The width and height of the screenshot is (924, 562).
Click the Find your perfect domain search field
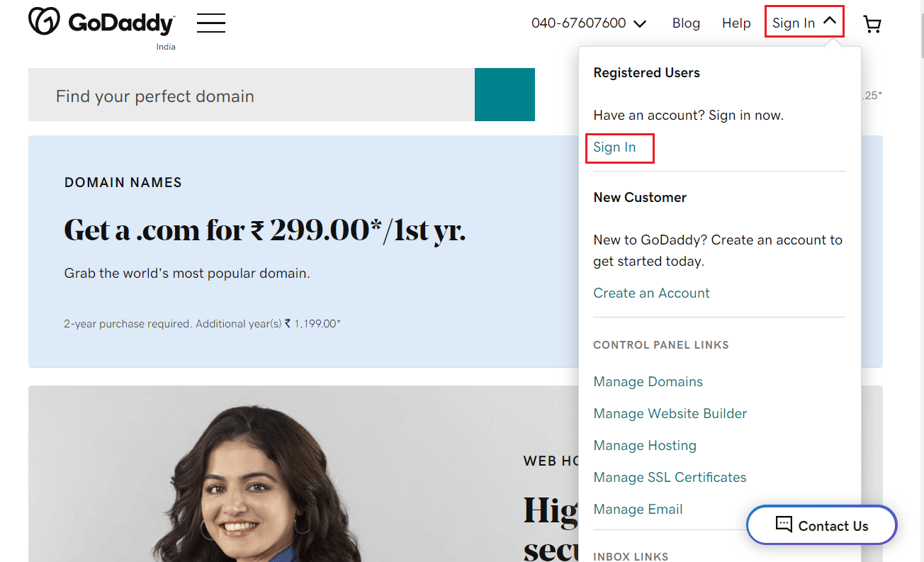[248, 94]
